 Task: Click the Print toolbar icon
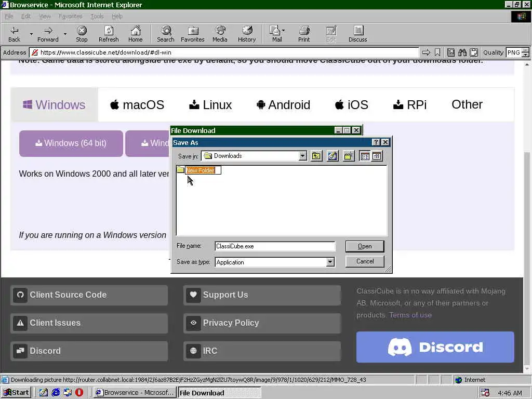click(x=304, y=34)
